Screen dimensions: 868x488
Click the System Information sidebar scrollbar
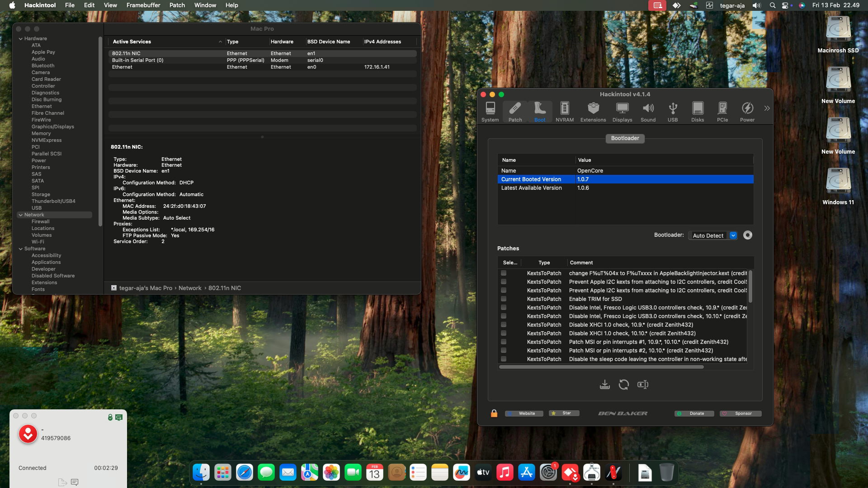click(x=100, y=131)
